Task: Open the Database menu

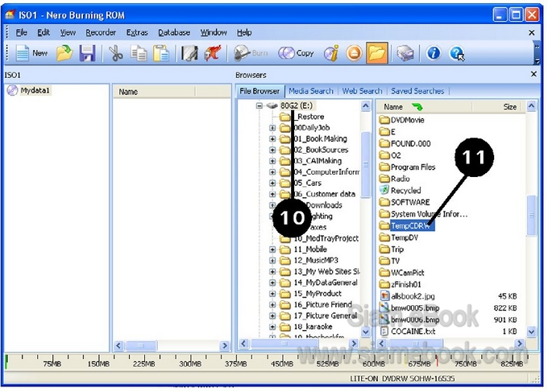Action: pos(174,32)
